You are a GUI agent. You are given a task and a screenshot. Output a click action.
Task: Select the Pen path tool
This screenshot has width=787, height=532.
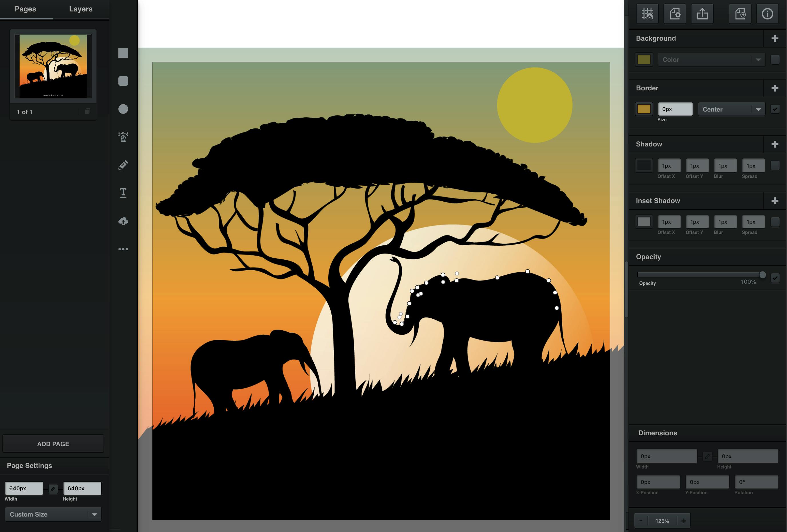click(123, 137)
